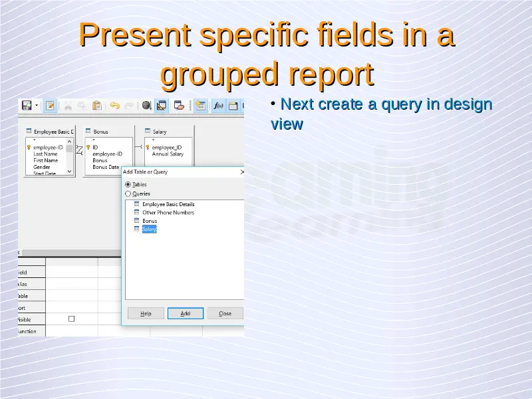The height and width of the screenshot is (399, 532).
Task: Click the Salary table window title
Action: tap(160, 132)
